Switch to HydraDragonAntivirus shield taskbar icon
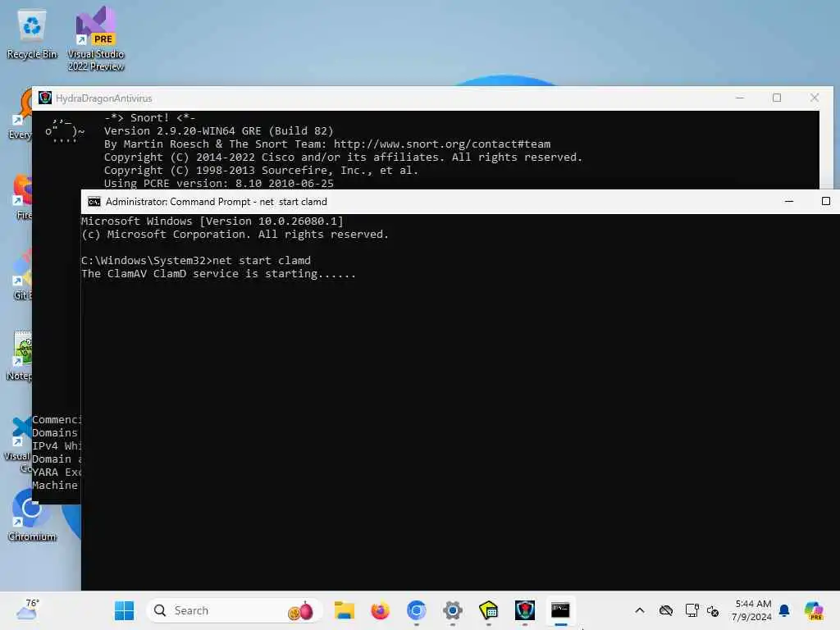 (x=524, y=610)
